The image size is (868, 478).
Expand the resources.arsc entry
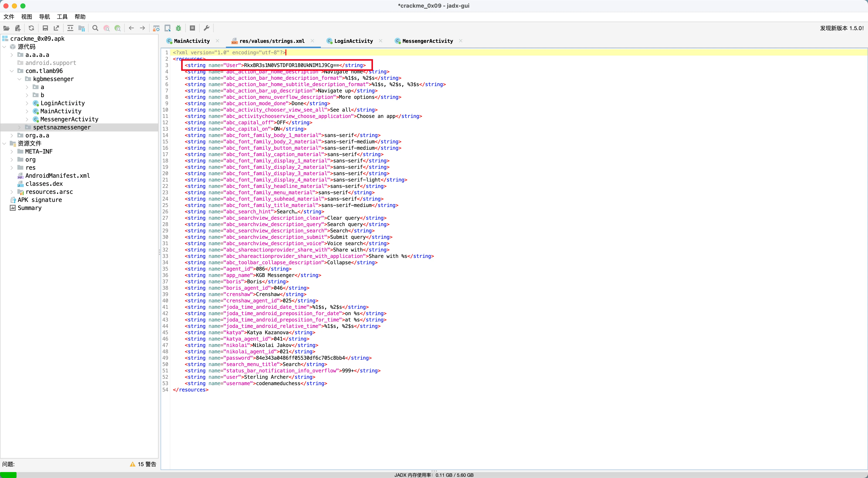point(12,191)
